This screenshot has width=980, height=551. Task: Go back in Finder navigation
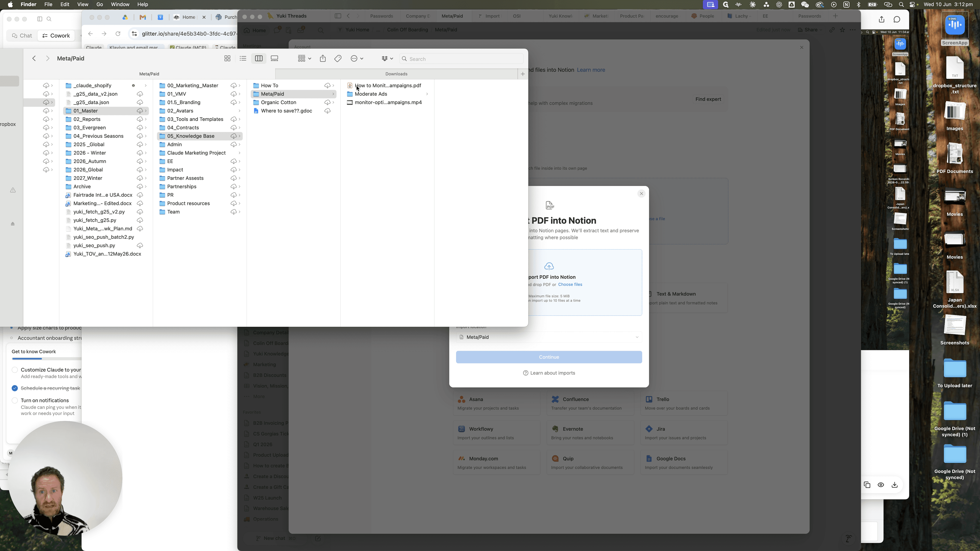tap(34, 59)
